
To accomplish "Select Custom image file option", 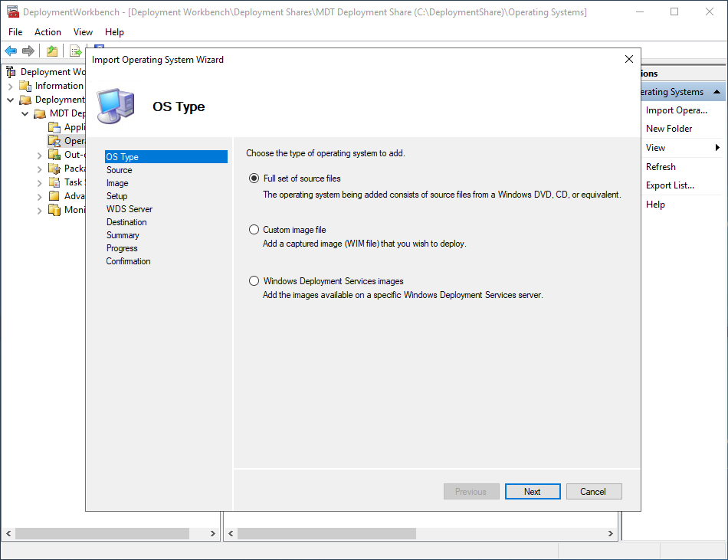I will click(x=254, y=230).
